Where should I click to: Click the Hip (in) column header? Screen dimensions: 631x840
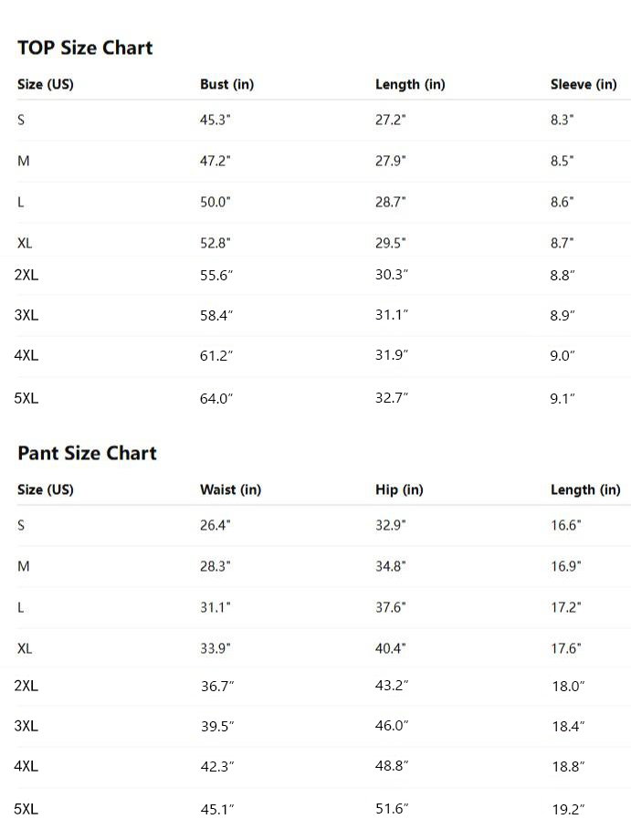[x=399, y=490]
